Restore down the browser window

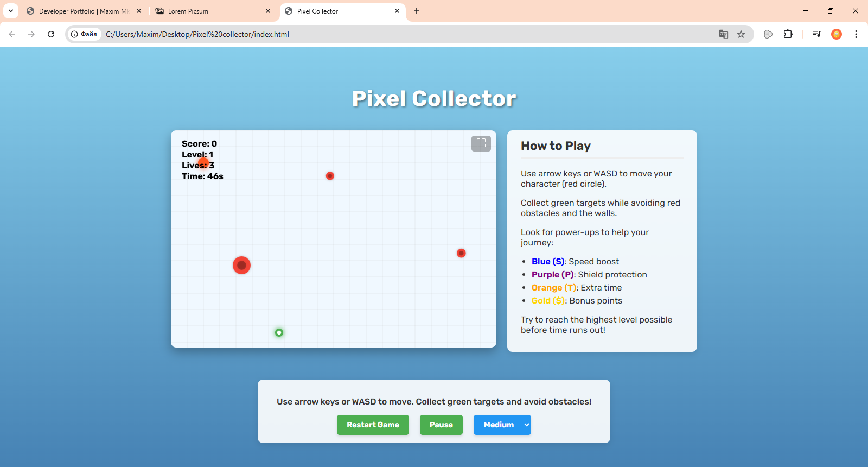pyautogui.click(x=831, y=11)
